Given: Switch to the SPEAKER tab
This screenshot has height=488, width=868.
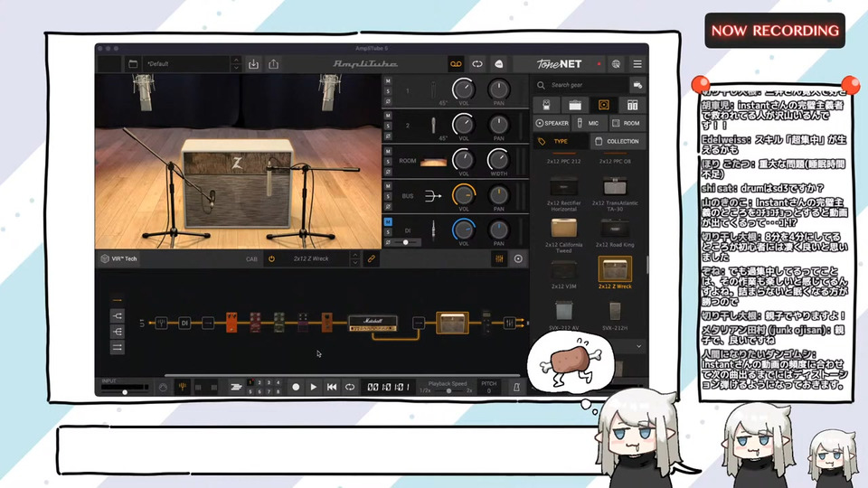Looking at the screenshot, I should 552,124.
